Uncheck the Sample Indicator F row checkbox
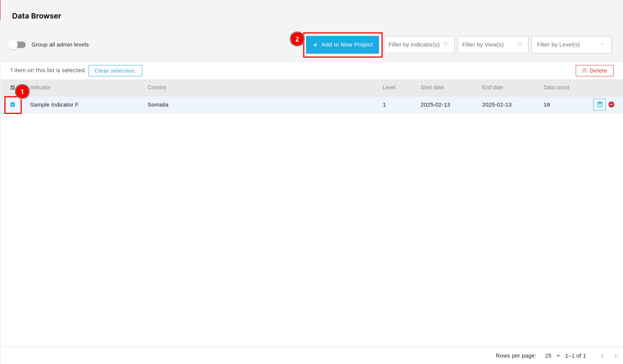Image resolution: width=623 pixels, height=364 pixels. click(x=13, y=105)
